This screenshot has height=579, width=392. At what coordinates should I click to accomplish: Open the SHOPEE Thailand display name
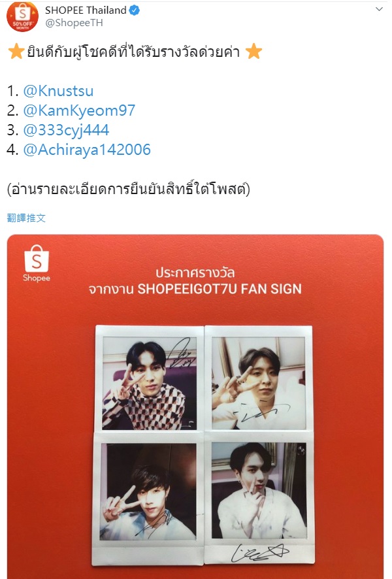coord(86,10)
